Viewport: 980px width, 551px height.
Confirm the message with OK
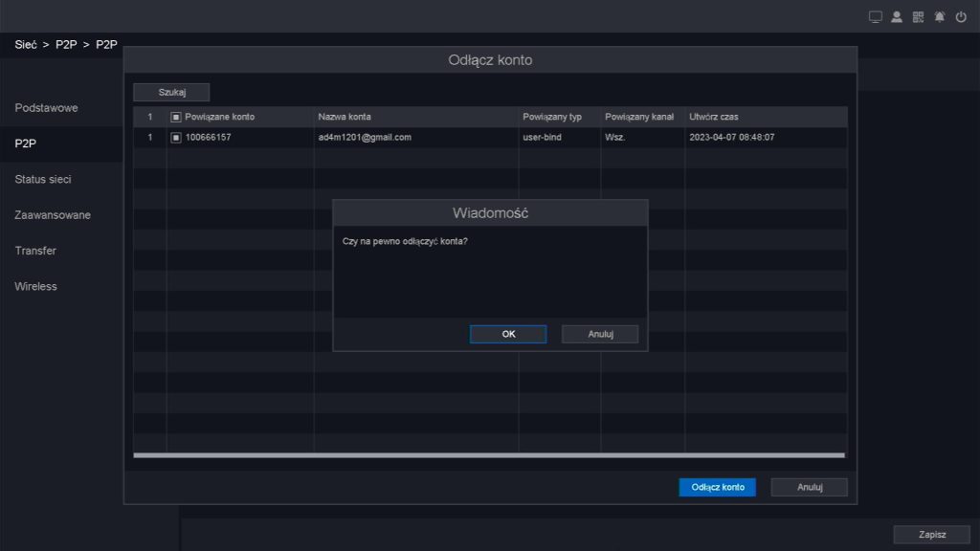(508, 334)
